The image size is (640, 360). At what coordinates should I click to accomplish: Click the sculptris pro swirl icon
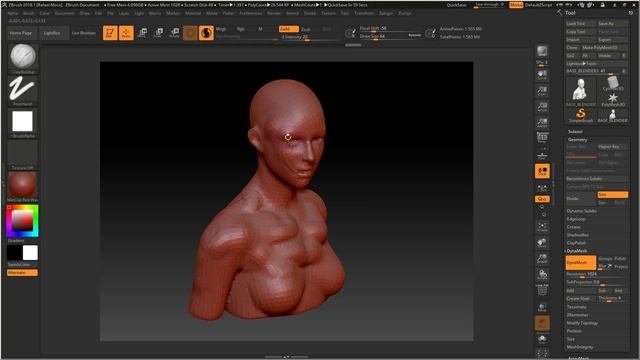coord(207,33)
